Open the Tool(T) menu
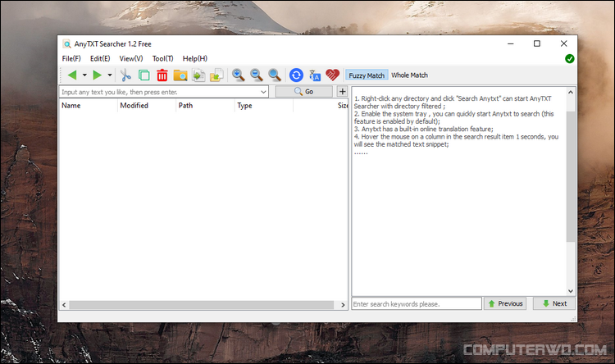 tap(163, 58)
